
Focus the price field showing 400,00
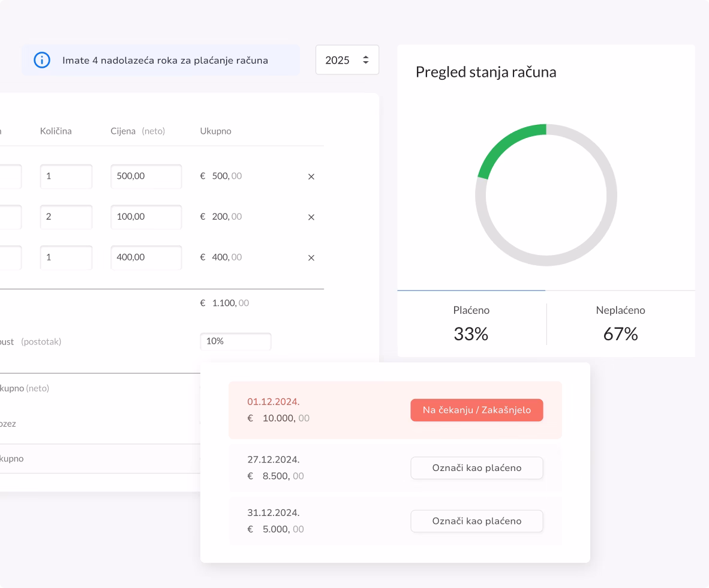[146, 257]
